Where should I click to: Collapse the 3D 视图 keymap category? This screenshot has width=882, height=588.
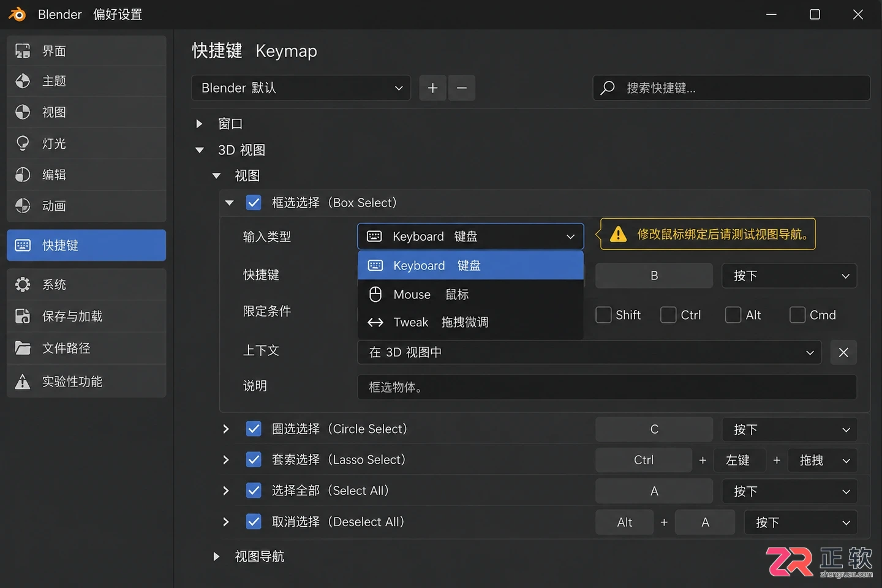coord(199,150)
